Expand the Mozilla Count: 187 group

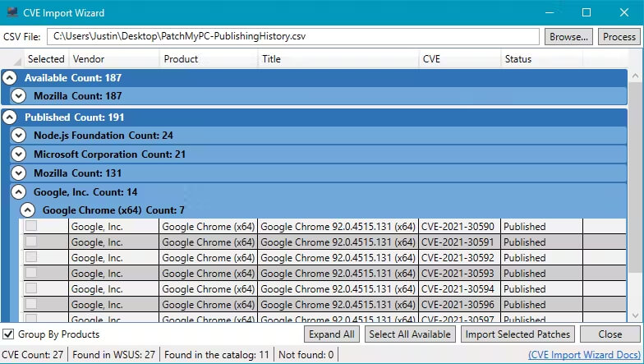click(18, 95)
